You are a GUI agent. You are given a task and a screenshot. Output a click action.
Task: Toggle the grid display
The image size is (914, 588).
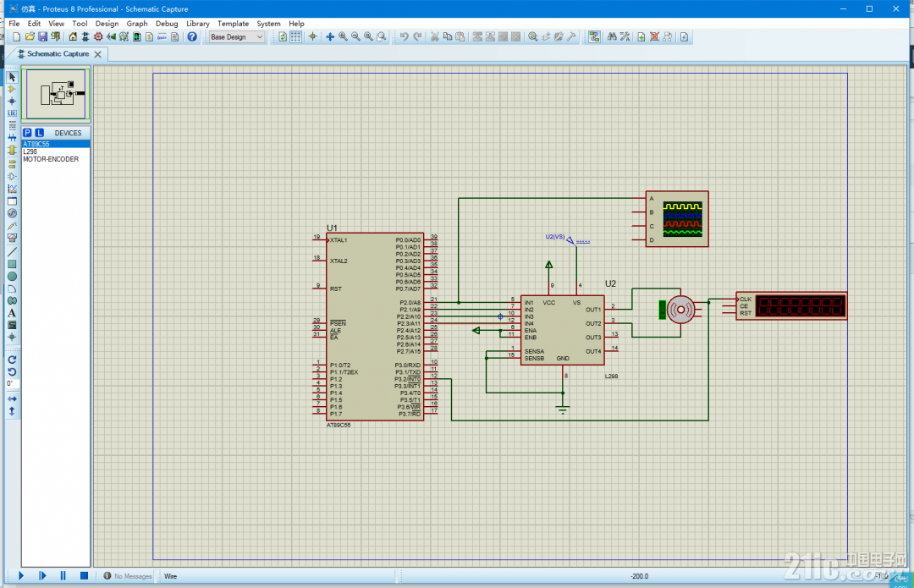[x=295, y=36]
